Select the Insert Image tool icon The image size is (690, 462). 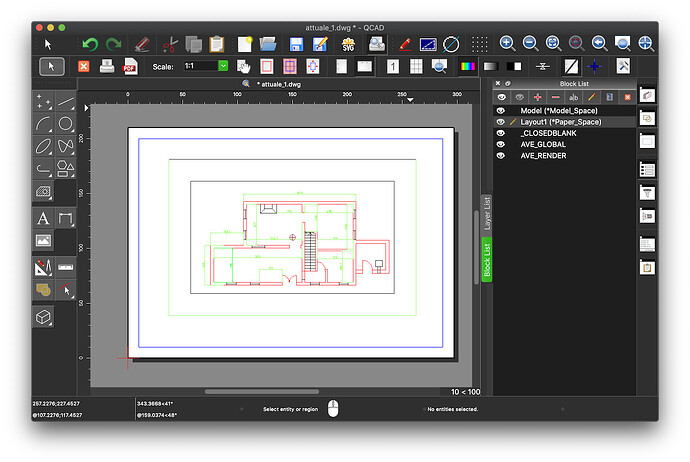[x=43, y=240]
